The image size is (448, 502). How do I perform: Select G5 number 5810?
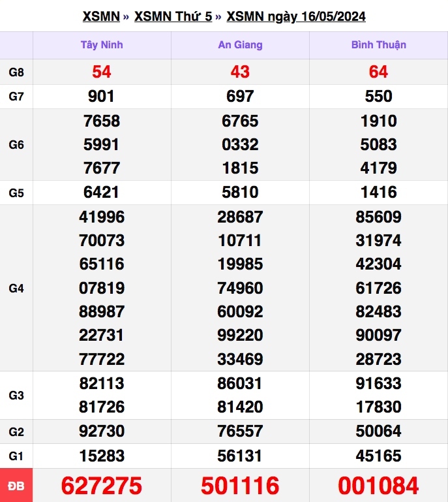[240, 193]
